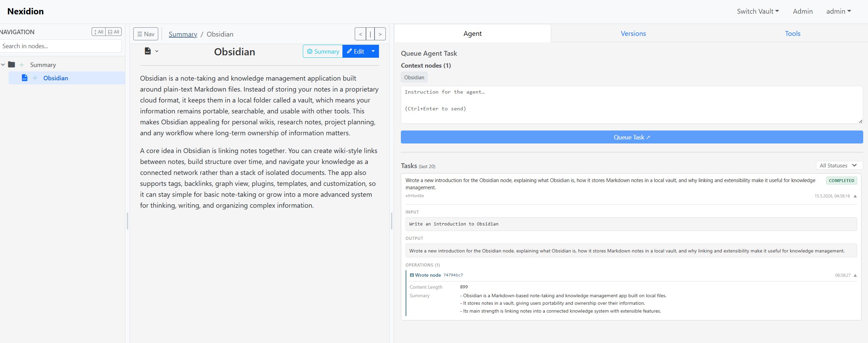868x343 pixels.
Task: Click the Queue Task button
Action: [632, 137]
